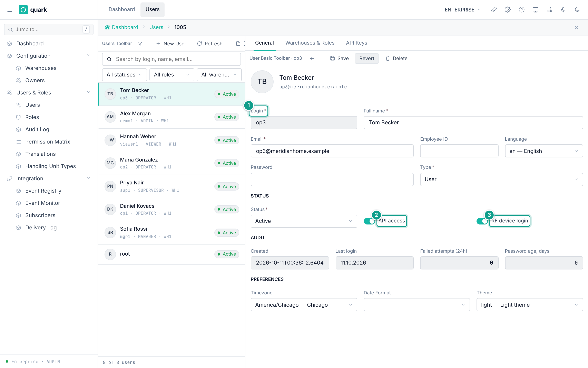Open the All roles filter dropdown

point(171,75)
